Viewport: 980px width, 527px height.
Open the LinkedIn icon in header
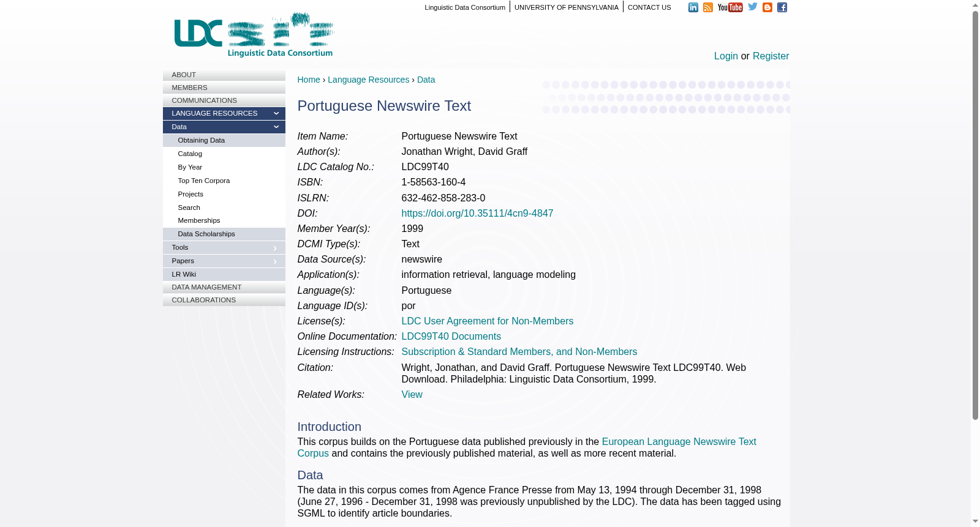(x=693, y=7)
